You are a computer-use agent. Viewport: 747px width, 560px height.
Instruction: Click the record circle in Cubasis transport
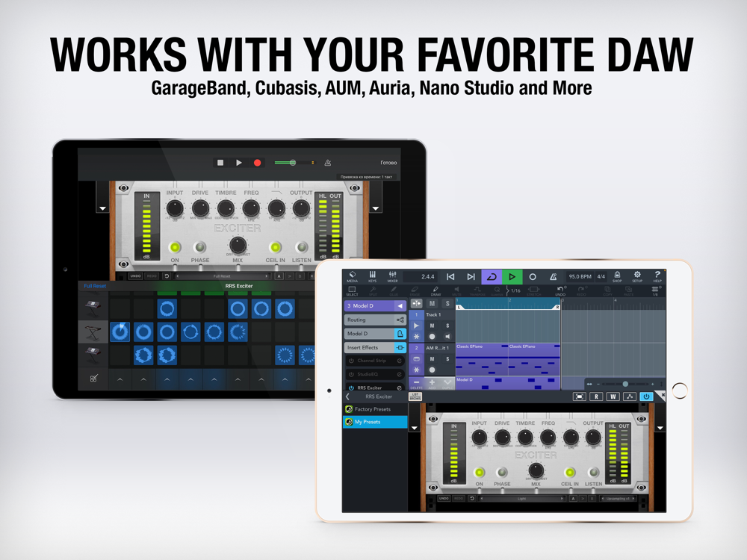click(533, 277)
